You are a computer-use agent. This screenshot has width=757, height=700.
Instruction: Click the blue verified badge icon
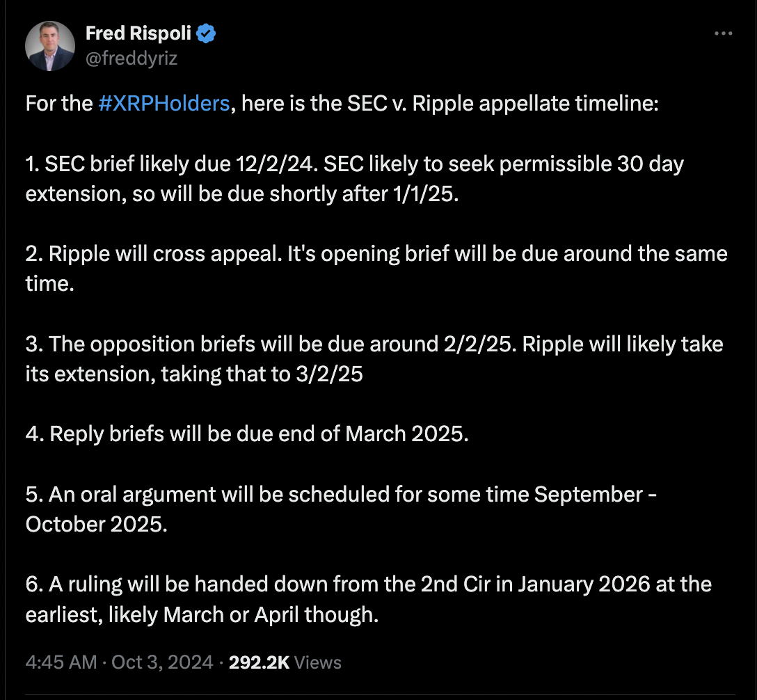206,33
